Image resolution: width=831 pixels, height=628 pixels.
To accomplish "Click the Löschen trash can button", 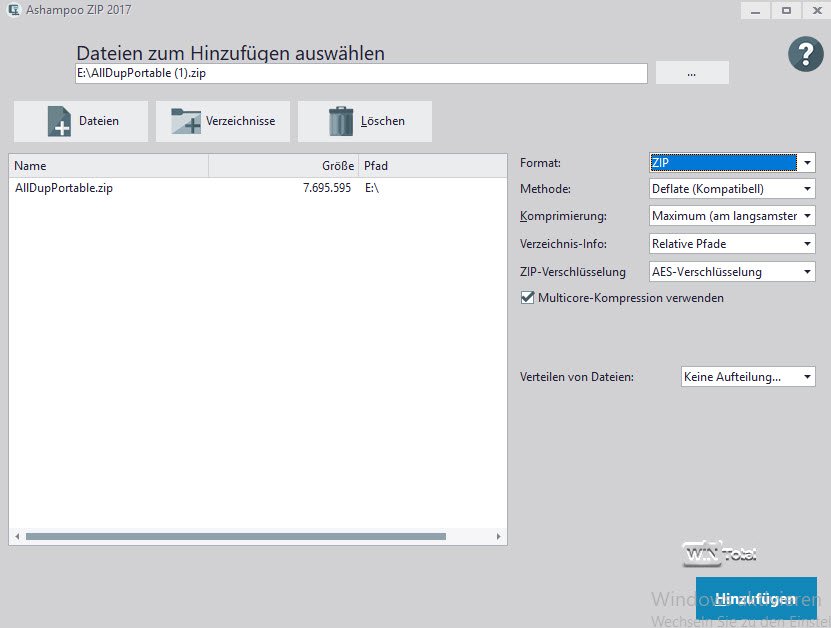I will (x=365, y=121).
